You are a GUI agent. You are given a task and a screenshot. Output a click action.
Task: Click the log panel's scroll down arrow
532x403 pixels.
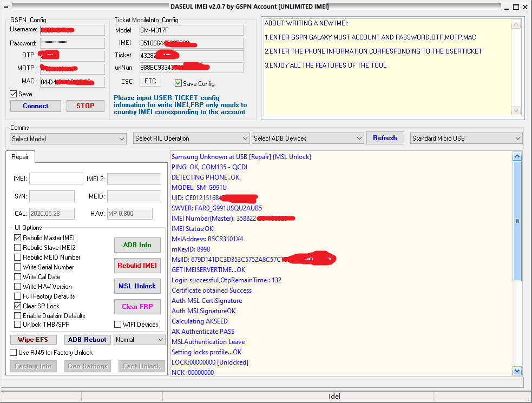pos(517,371)
